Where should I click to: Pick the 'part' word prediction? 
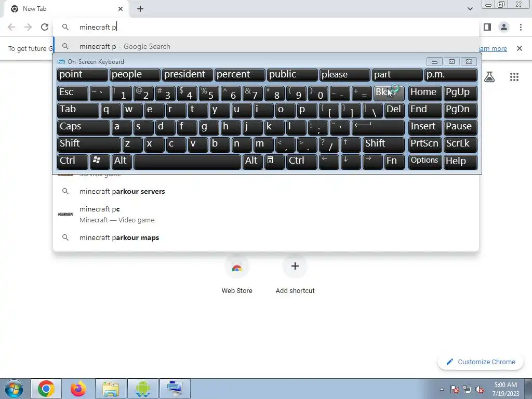tap(397, 75)
